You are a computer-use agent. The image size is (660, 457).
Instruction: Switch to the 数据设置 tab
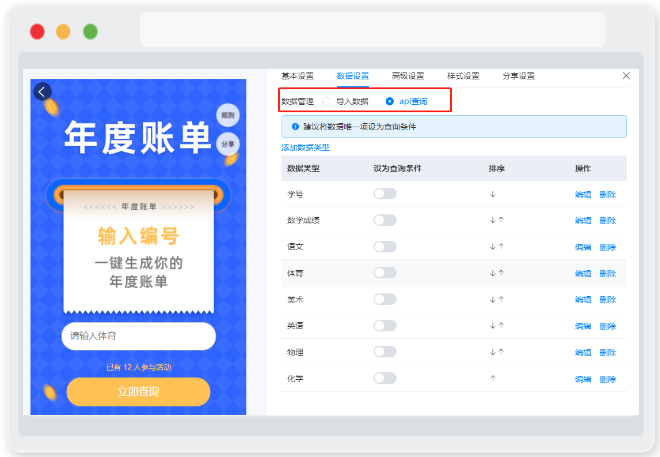coord(353,76)
